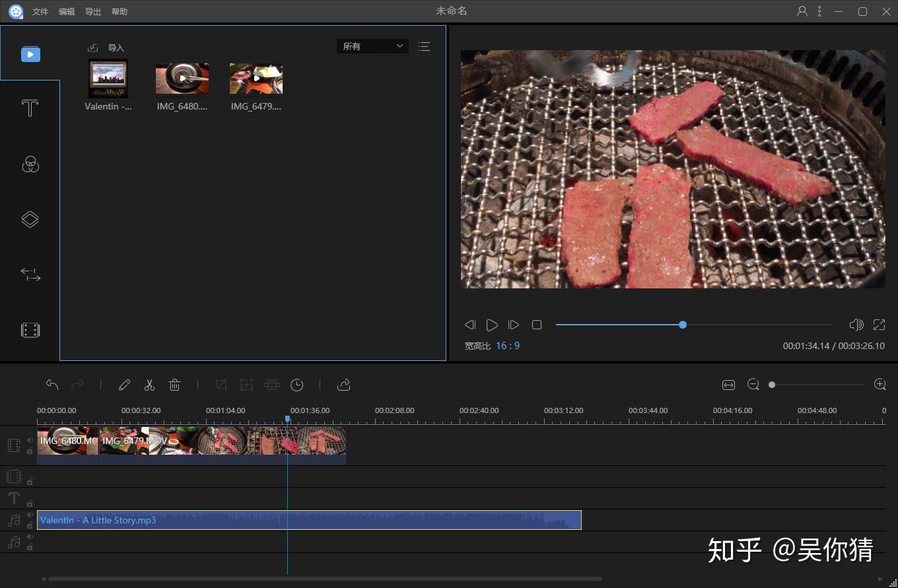Click the 00:02:08.00 mark on timeline ruler
This screenshot has height=588, width=898.
pyautogui.click(x=395, y=410)
